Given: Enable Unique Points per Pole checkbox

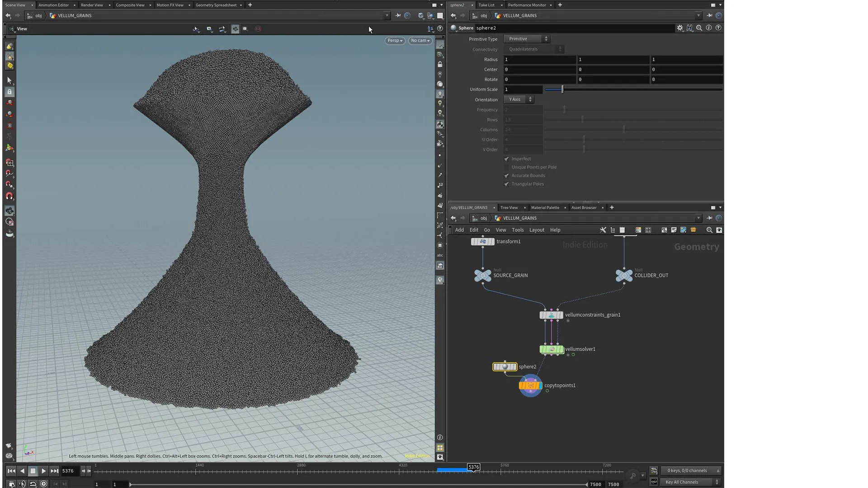Looking at the screenshot, I should coord(506,167).
